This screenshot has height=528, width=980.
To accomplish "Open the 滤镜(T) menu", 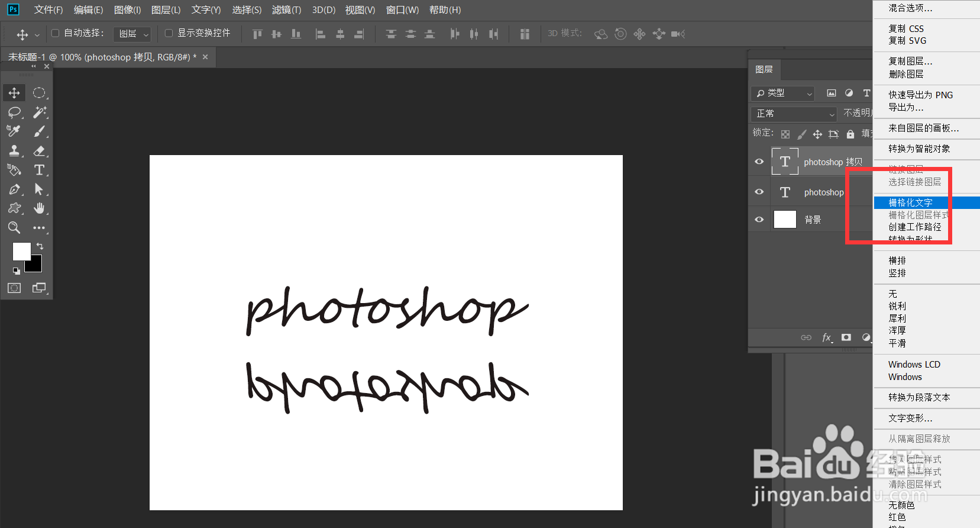I will (286, 10).
